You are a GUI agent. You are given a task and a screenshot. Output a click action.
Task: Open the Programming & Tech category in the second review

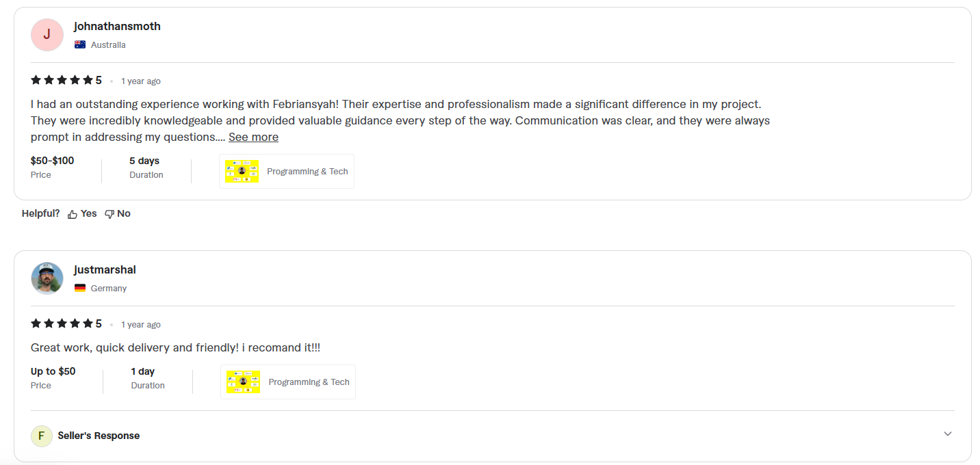(x=309, y=382)
